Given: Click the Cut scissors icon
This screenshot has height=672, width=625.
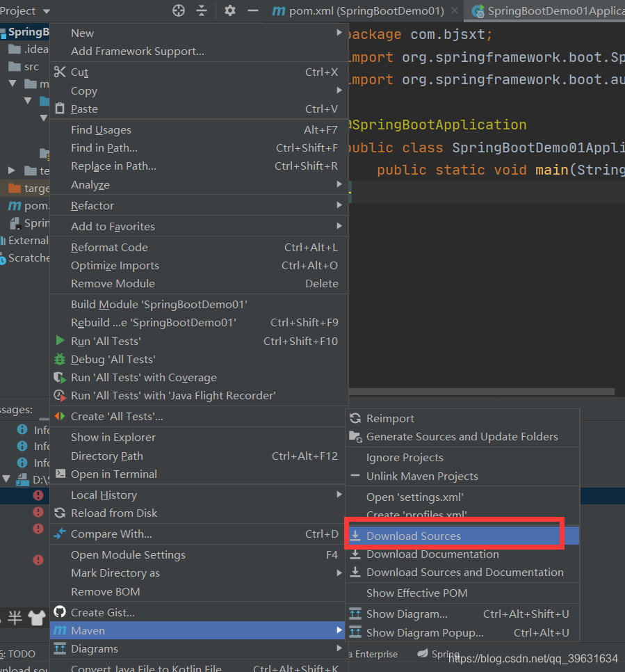Looking at the screenshot, I should pyautogui.click(x=60, y=72).
